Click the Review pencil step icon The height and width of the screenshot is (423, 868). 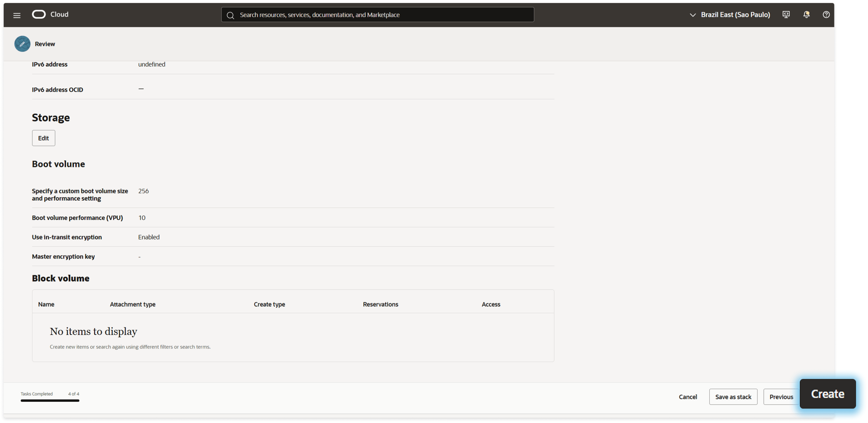click(x=22, y=44)
